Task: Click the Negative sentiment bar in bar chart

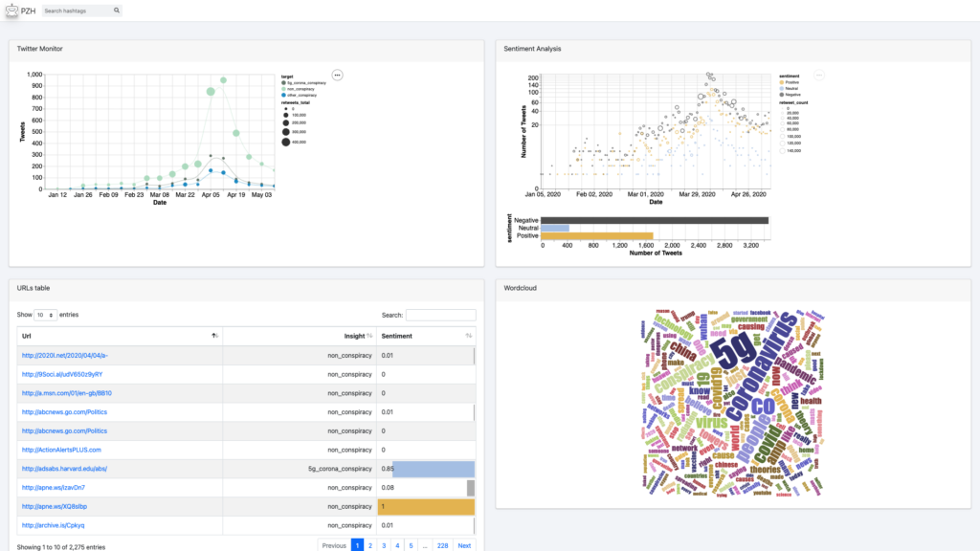Action: (654, 220)
